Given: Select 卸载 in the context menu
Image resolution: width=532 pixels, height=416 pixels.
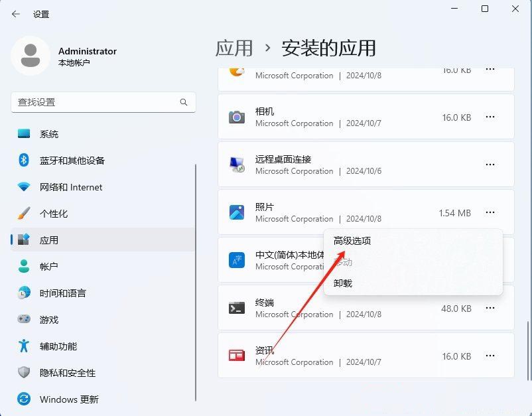Looking at the screenshot, I should [x=413, y=283].
